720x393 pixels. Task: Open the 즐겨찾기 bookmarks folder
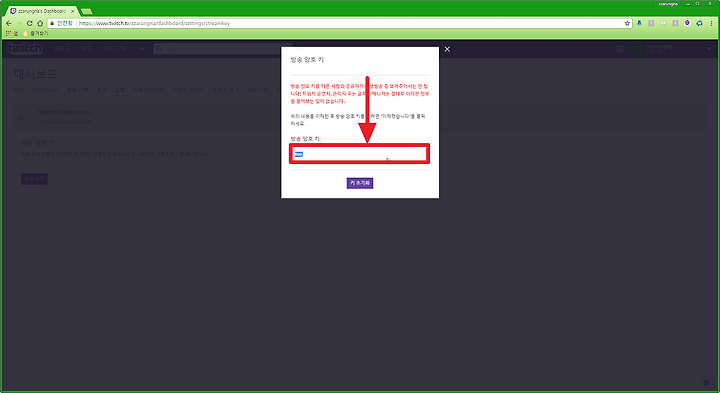point(35,34)
